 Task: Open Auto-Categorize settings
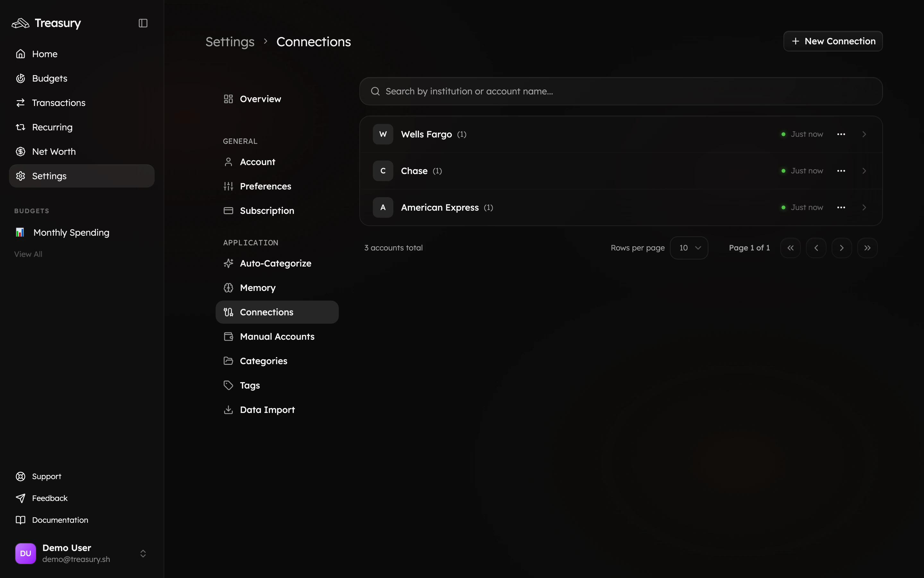tap(277, 263)
